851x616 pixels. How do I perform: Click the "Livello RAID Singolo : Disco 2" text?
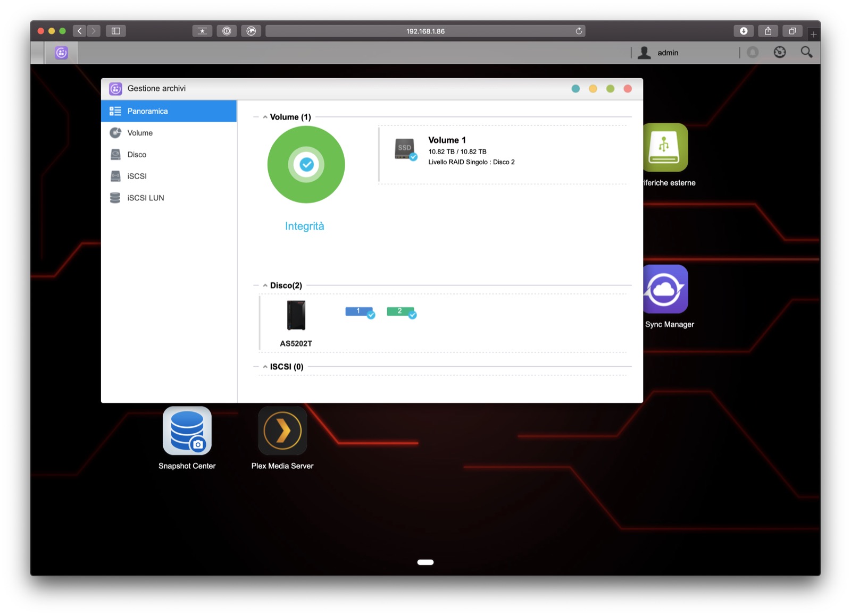click(471, 162)
